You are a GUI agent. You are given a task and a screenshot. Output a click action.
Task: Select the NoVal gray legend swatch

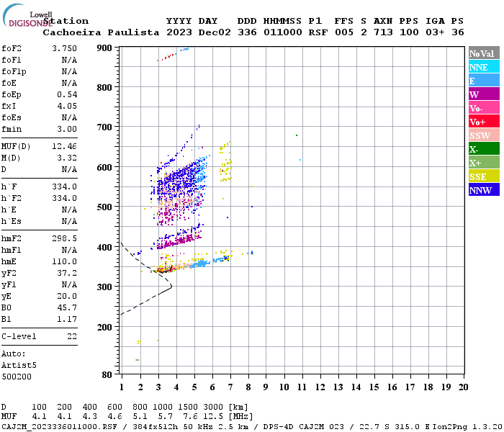tap(484, 53)
